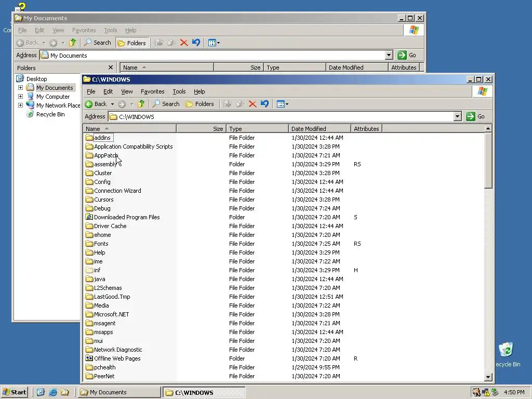Click Back button in C:\WINDOWS window

point(96,104)
